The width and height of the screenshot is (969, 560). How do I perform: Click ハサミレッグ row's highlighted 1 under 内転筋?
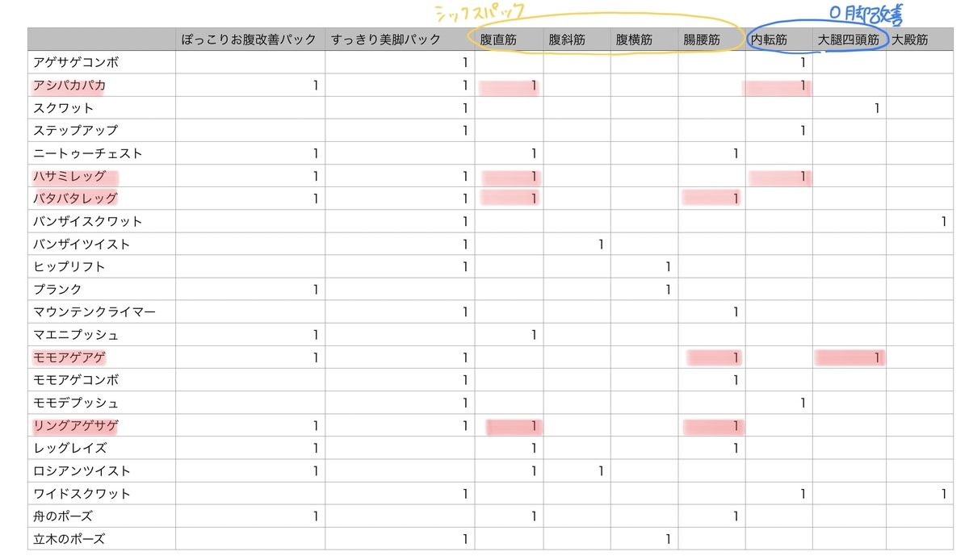(x=803, y=176)
